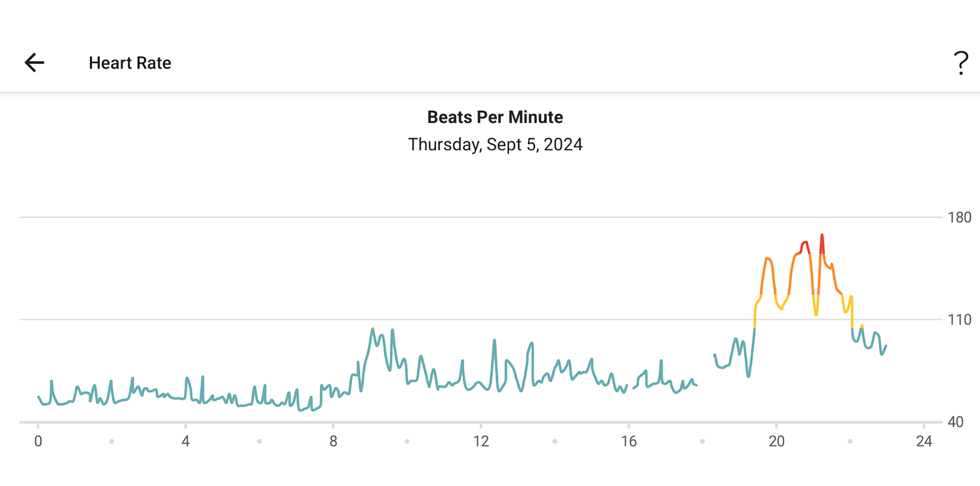Select hour 12 on the time axis
The height and width of the screenshot is (486, 980).
481,441
